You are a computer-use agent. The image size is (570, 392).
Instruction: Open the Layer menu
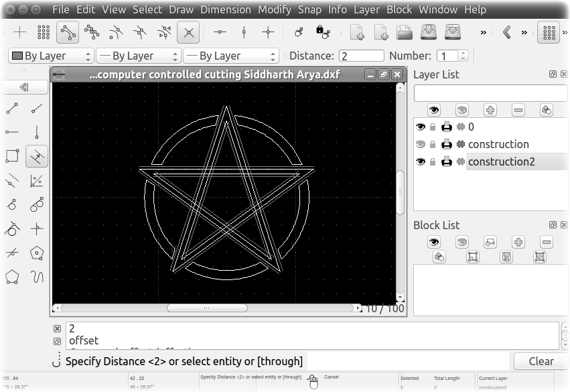[x=366, y=9]
